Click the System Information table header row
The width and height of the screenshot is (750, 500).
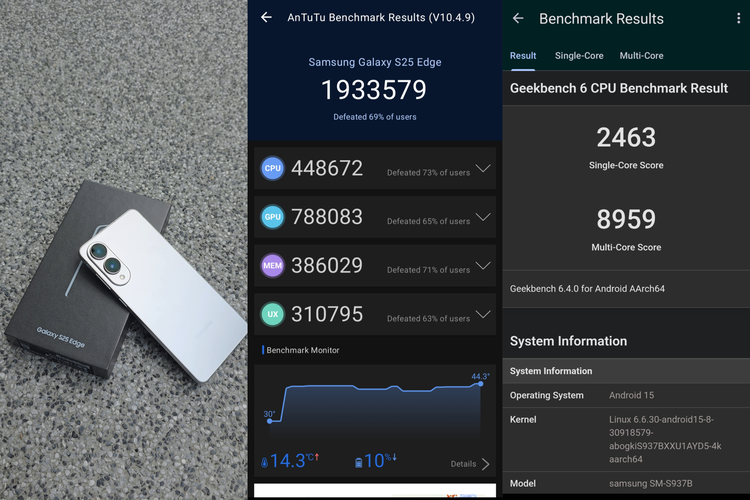(x=626, y=371)
